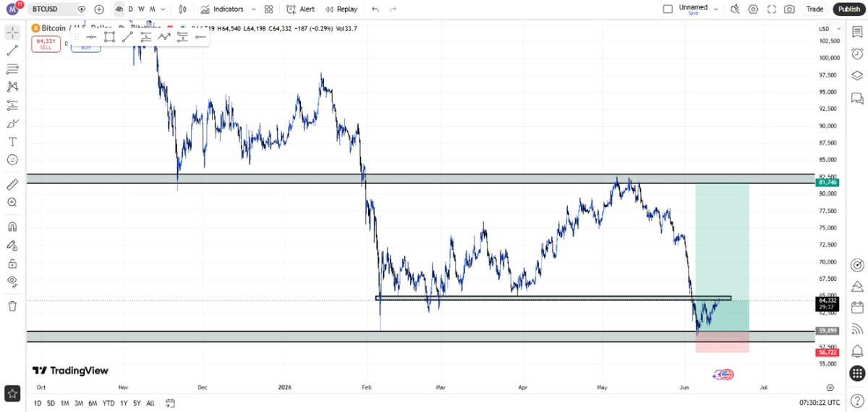Select the crosshair cursor tool

pyautogui.click(x=12, y=33)
